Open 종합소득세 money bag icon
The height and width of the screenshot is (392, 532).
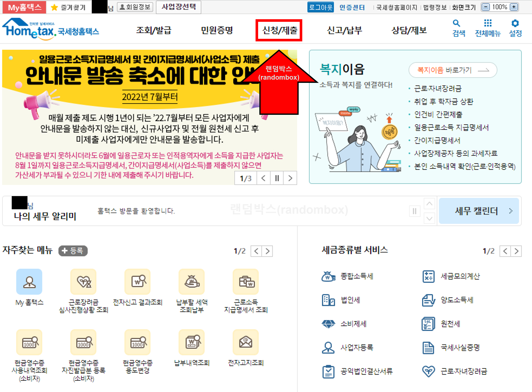tap(328, 276)
